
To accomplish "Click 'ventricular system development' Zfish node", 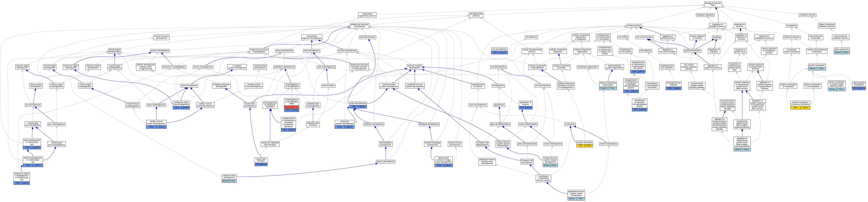I will click(x=344, y=124).
